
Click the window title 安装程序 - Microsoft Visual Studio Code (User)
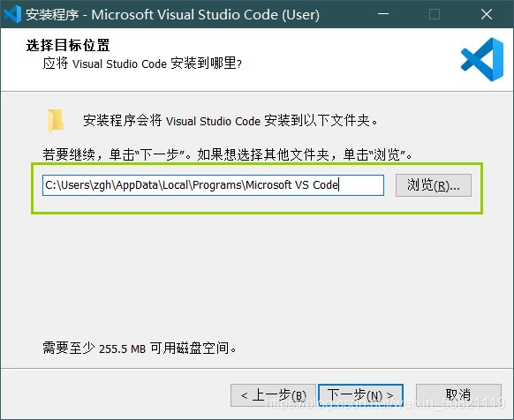pos(172,14)
